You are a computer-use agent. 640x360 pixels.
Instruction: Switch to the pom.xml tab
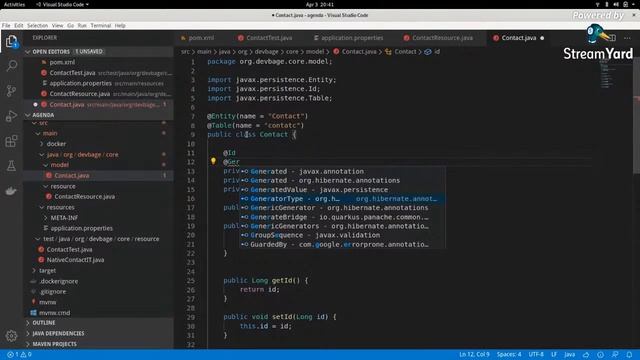pyautogui.click(x=201, y=38)
